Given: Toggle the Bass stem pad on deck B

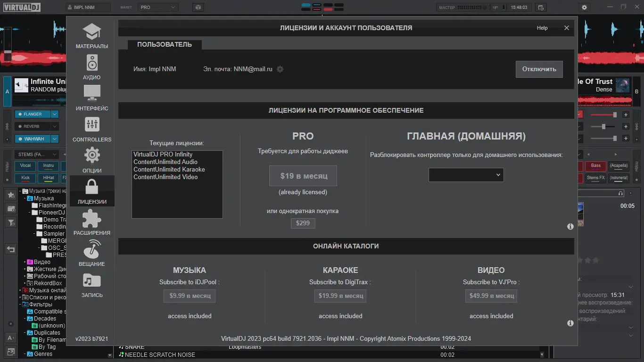Looking at the screenshot, I should pos(596,166).
